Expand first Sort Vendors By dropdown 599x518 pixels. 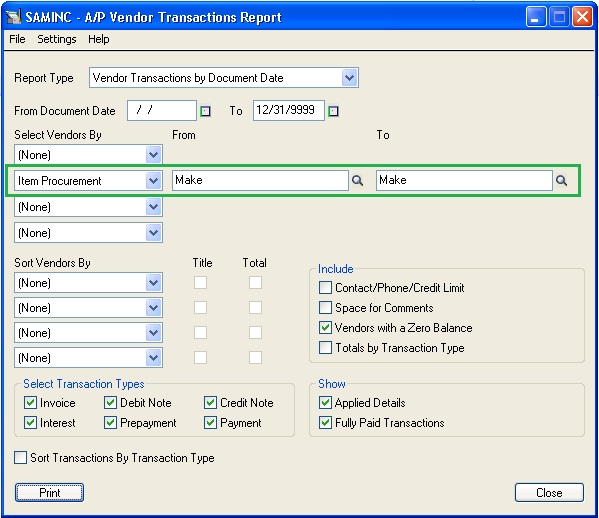pos(154,283)
